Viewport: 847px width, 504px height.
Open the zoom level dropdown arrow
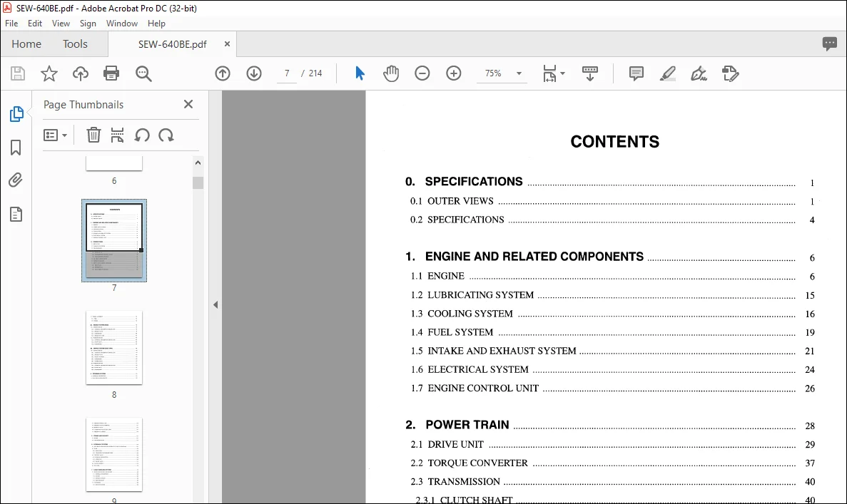519,73
